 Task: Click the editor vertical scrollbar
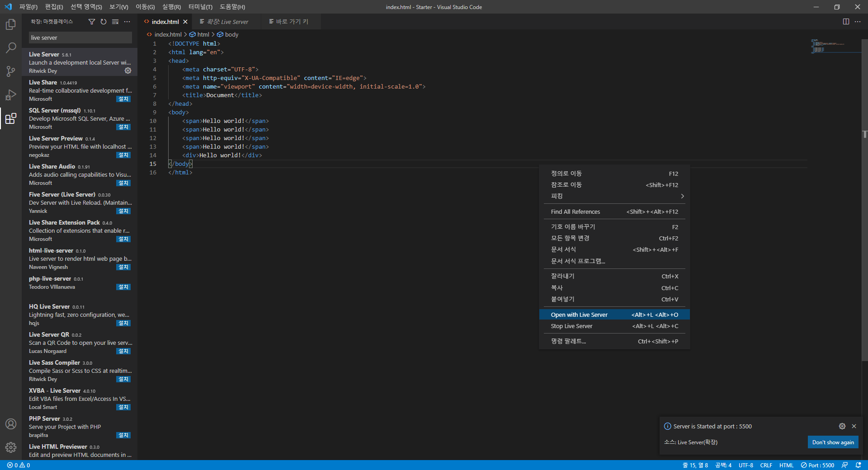(x=865, y=200)
